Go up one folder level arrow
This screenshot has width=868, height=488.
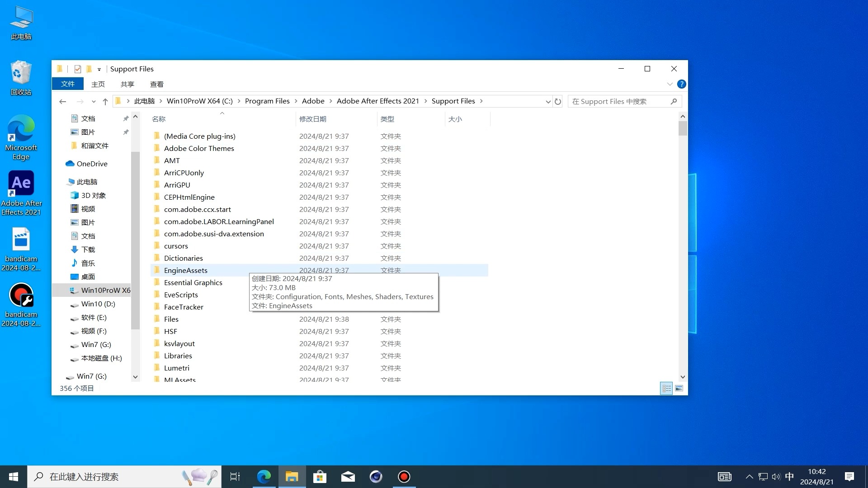point(105,102)
